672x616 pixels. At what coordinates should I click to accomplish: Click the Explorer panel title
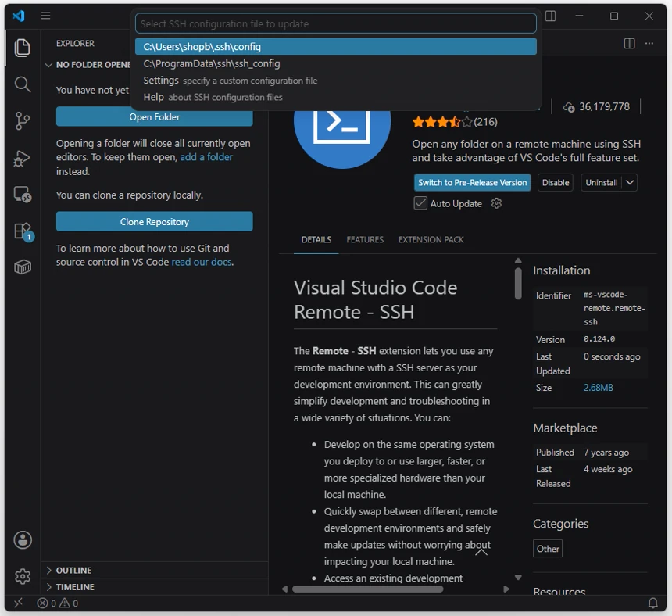click(75, 43)
